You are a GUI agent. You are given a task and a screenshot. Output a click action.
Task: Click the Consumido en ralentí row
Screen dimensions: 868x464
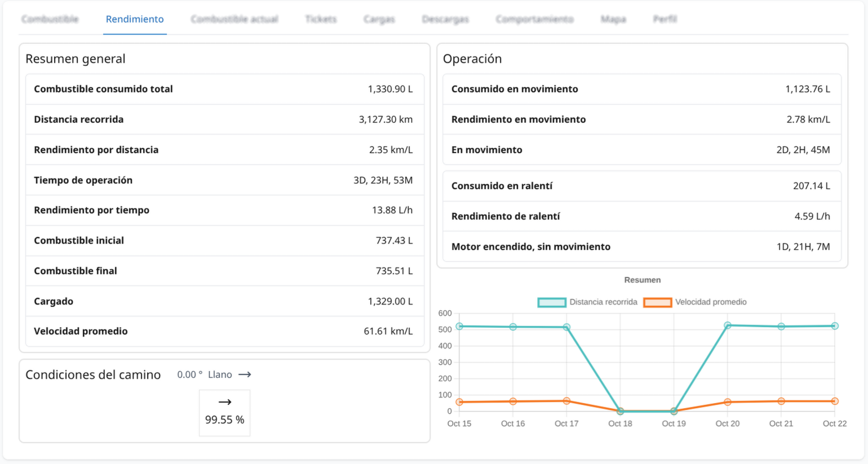[641, 186]
